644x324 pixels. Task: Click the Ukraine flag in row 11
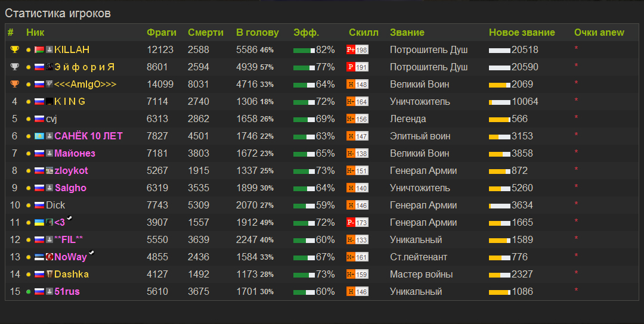pos(39,223)
